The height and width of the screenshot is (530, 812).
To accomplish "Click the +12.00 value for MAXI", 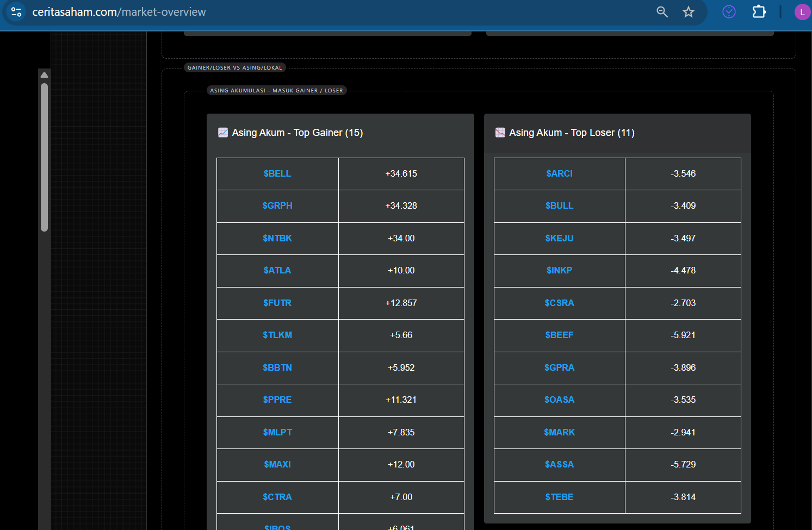I will click(401, 465).
